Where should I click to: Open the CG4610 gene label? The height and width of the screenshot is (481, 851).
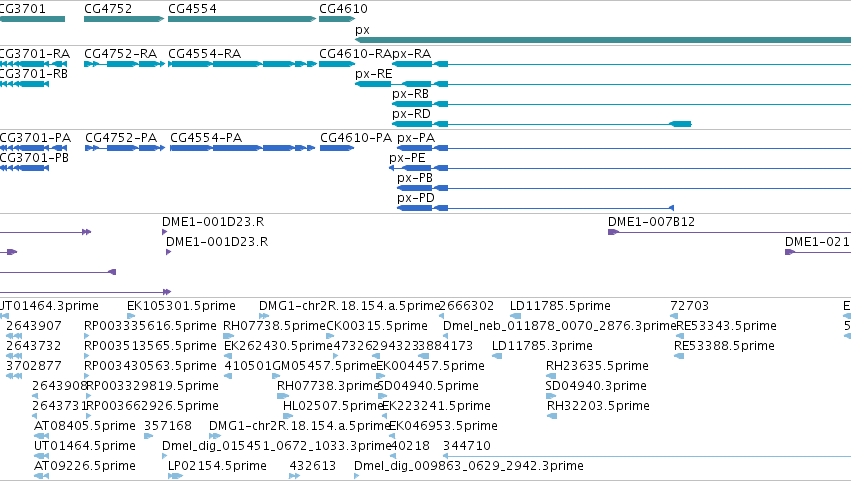point(343,9)
